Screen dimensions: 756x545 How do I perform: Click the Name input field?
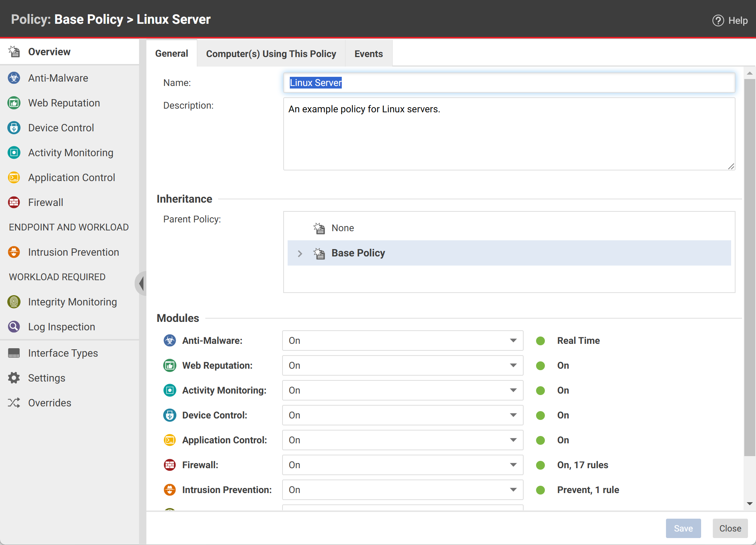[509, 83]
